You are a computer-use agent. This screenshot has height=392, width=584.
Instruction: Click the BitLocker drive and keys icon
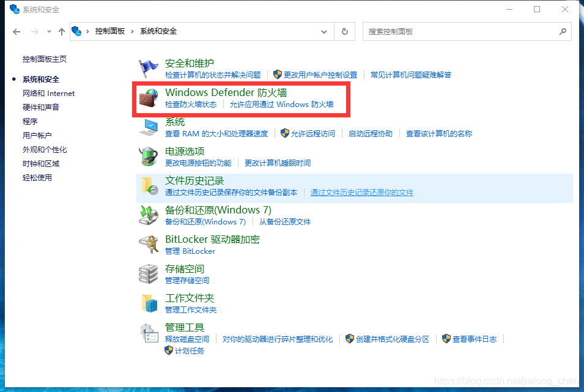coord(148,245)
